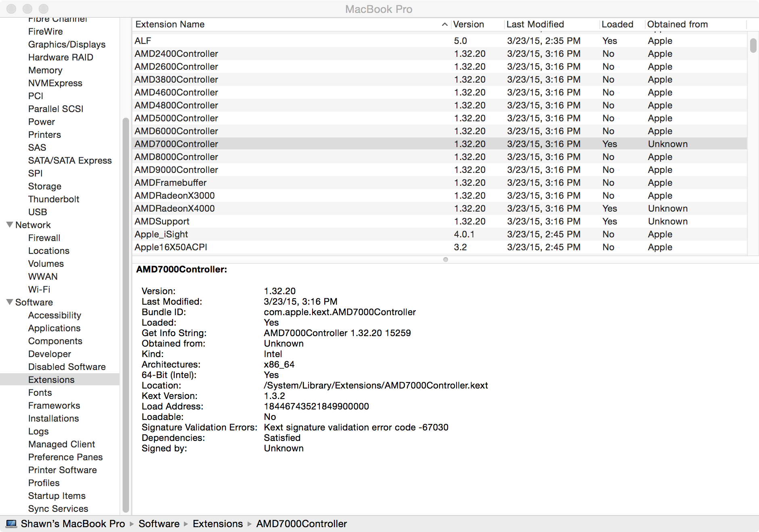Screen dimensions: 759x532
Task: Click the kext Location path value
Action: click(376, 385)
